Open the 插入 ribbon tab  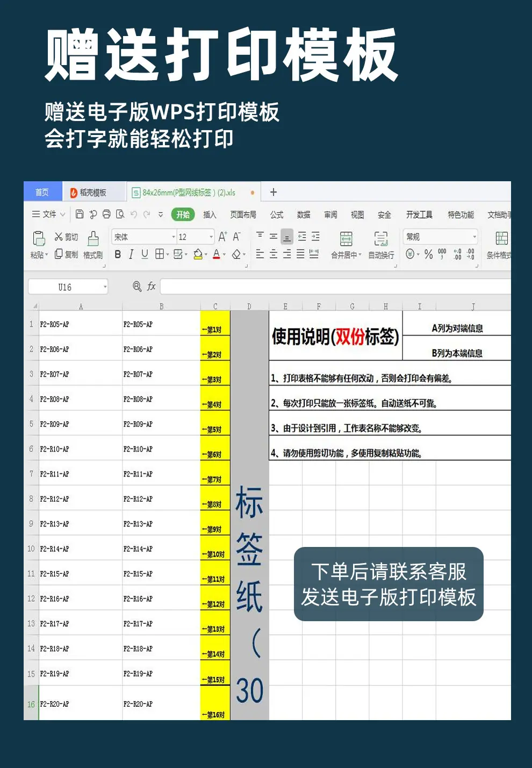[210, 215]
